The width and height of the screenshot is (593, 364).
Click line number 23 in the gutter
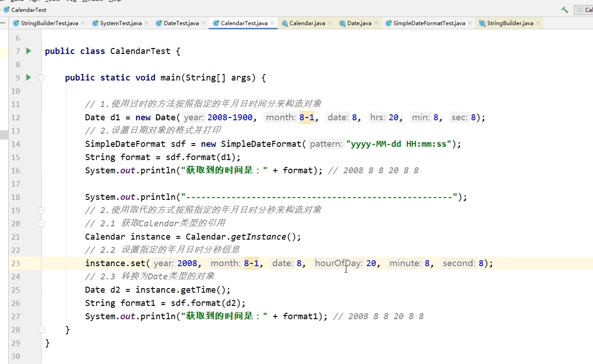tap(15, 263)
